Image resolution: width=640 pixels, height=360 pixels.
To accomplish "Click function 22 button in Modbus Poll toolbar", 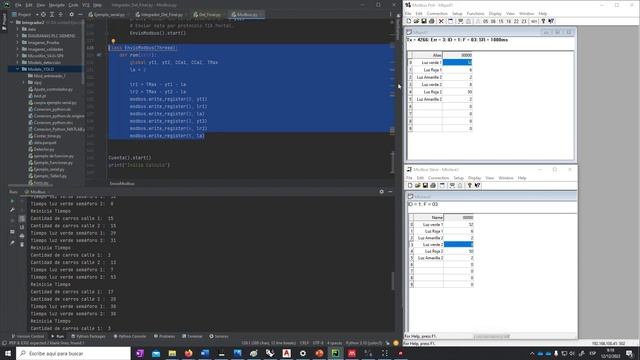I will pyautogui.click(x=516, y=21).
